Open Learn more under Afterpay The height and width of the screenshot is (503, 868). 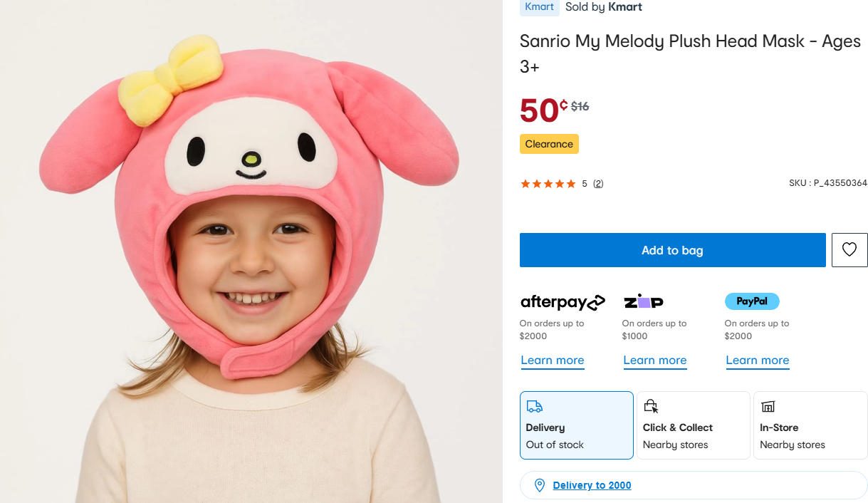[552, 361]
